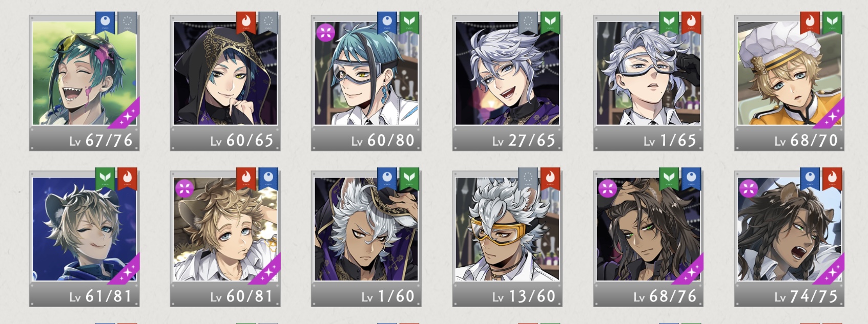Select the Lv 1/60 white-haired wolf card
868x324 pixels.
click(366, 239)
